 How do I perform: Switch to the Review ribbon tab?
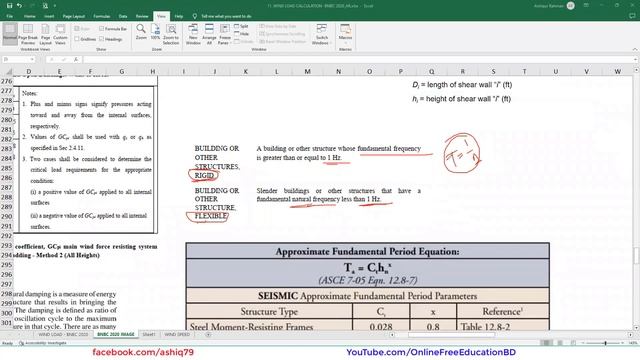(x=142, y=16)
